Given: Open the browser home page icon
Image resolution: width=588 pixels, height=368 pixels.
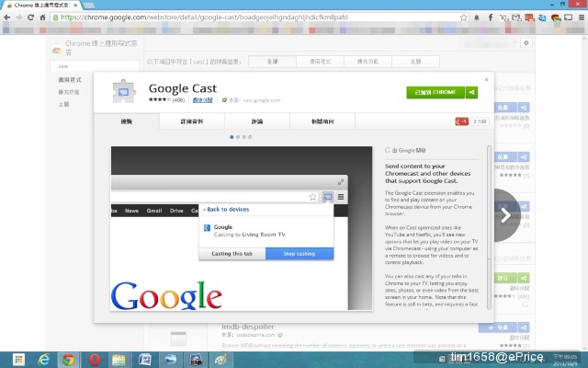Looking at the screenshot, I should 43,17.
